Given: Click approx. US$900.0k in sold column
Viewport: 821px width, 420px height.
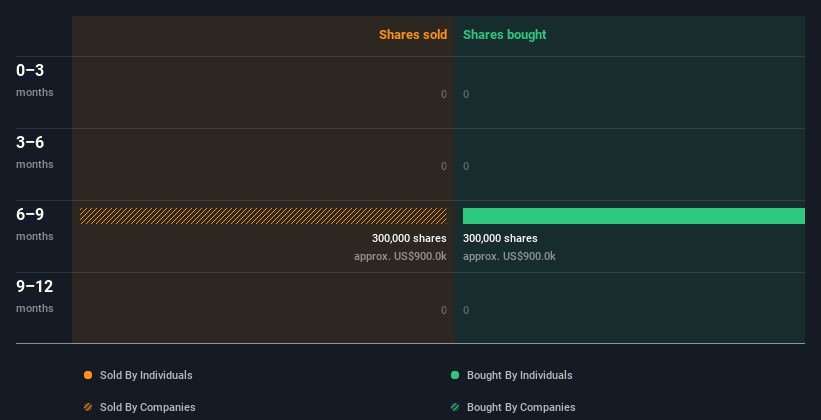Looking at the screenshot, I should tap(400, 257).
